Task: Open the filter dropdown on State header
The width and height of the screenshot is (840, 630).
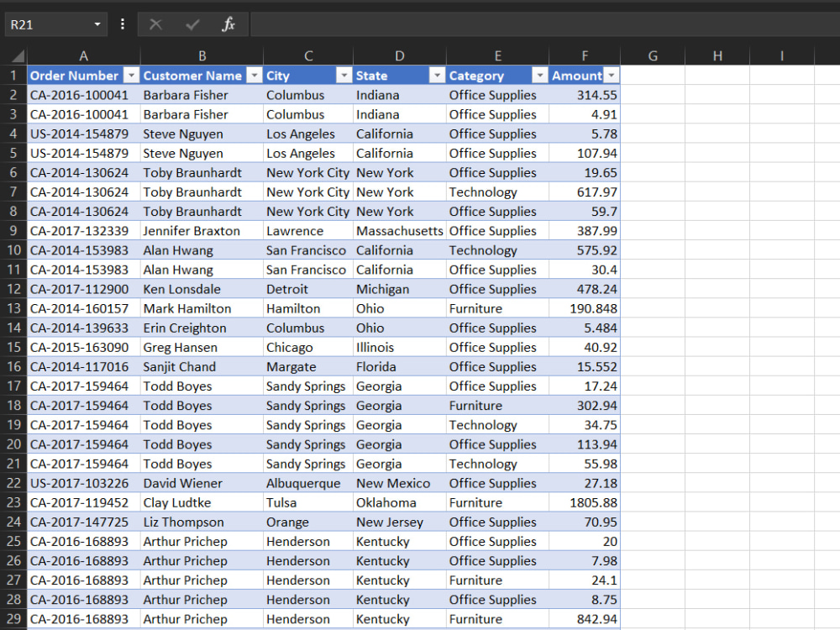Action: click(436, 76)
